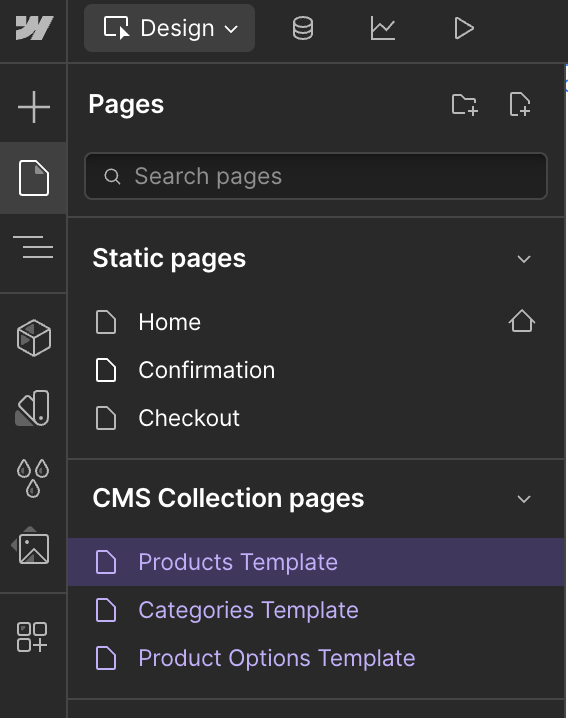Open the CMS database icon
Image resolution: width=568 pixels, height=718 pixels.
(x=303, y=28)
